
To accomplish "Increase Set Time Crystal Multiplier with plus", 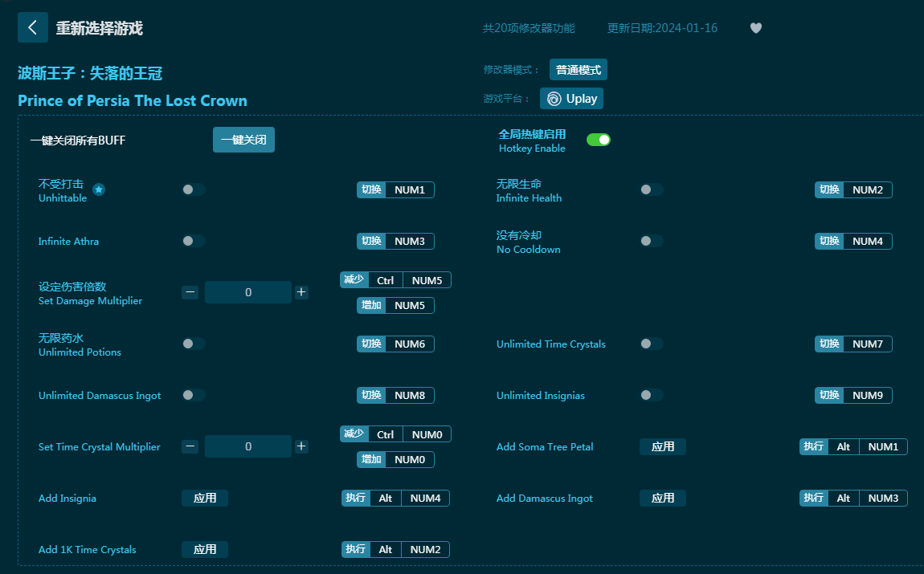I will tap(301, 446).
